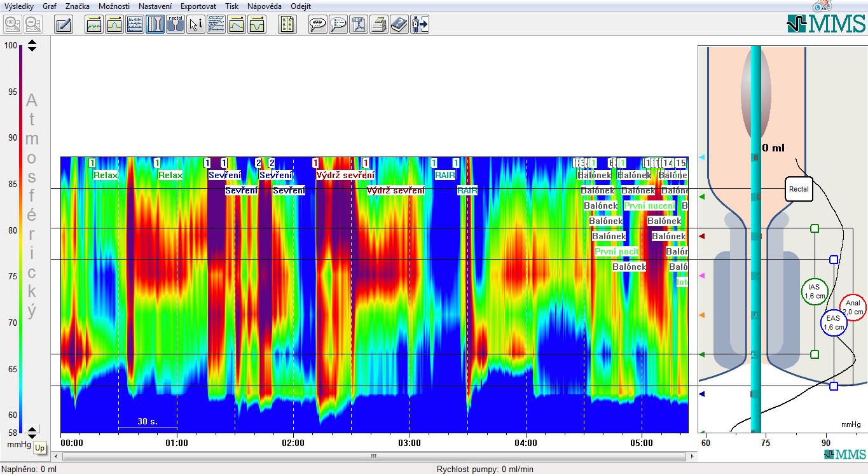Click the upper green IAS boundary handle

[815, 228]
